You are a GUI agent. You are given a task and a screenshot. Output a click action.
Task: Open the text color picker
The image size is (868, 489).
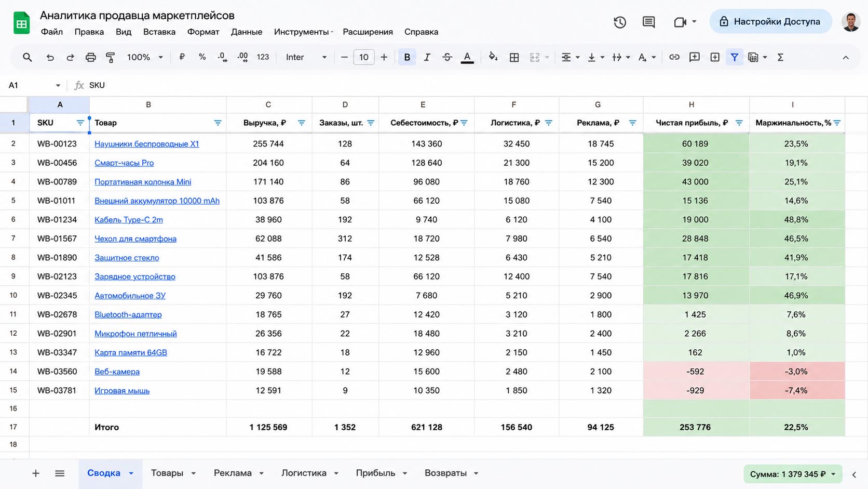pos(467,57)
